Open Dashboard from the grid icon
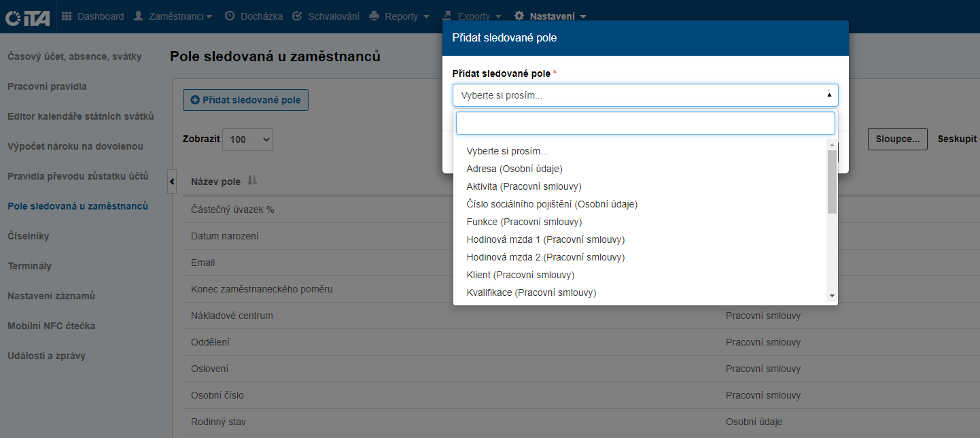 [67, 16]
